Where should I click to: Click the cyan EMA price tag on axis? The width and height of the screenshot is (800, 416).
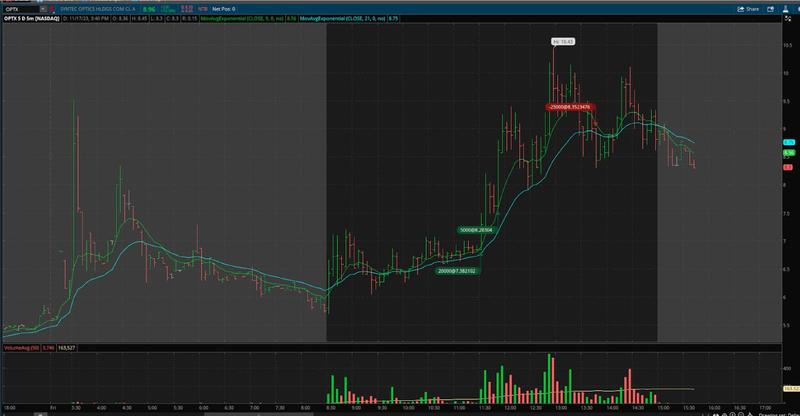coord(789,142)
